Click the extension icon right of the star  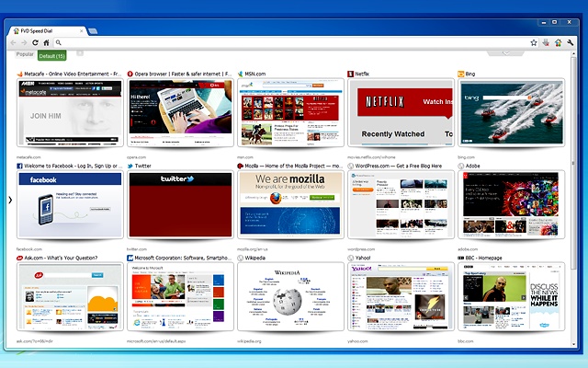coord(546,42)
